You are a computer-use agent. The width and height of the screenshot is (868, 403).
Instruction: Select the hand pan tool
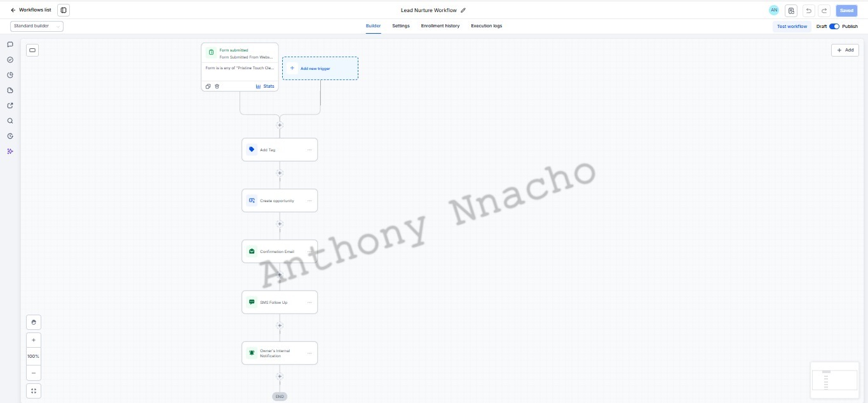(x=34, y=322)
